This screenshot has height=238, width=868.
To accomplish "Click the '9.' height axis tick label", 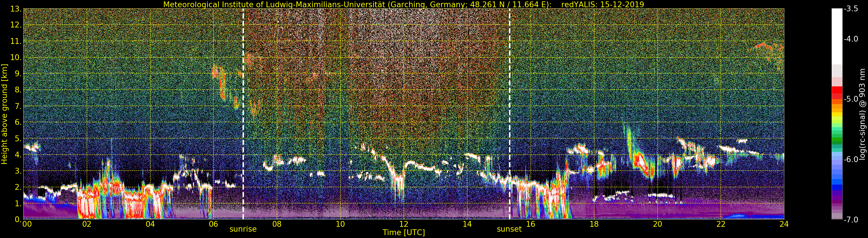I will click(x=18, y=74).
